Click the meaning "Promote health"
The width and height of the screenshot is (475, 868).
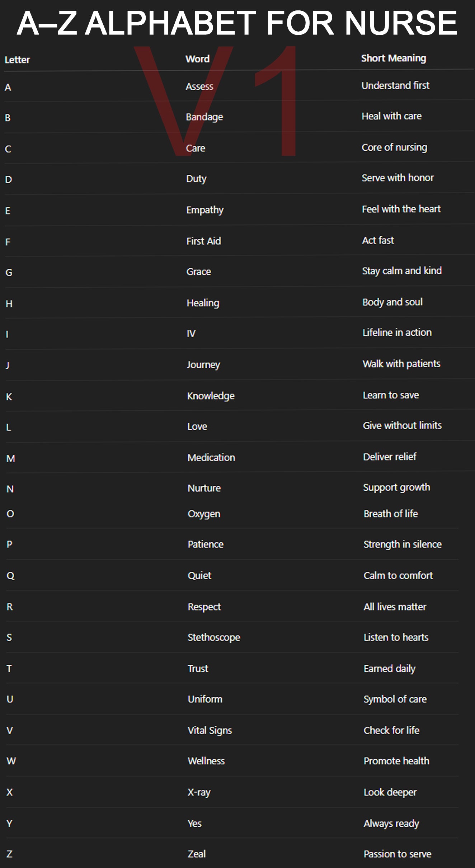pos(396,761)
